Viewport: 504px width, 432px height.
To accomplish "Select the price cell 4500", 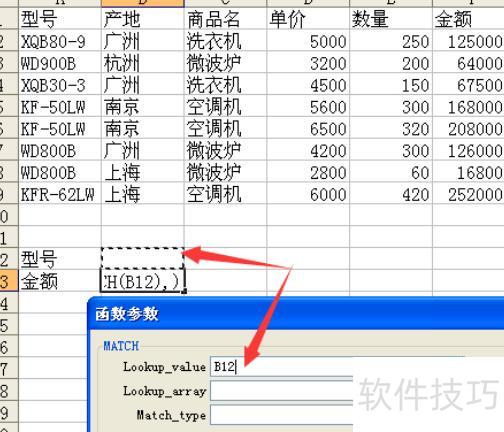I will click(x=308, y=84).
